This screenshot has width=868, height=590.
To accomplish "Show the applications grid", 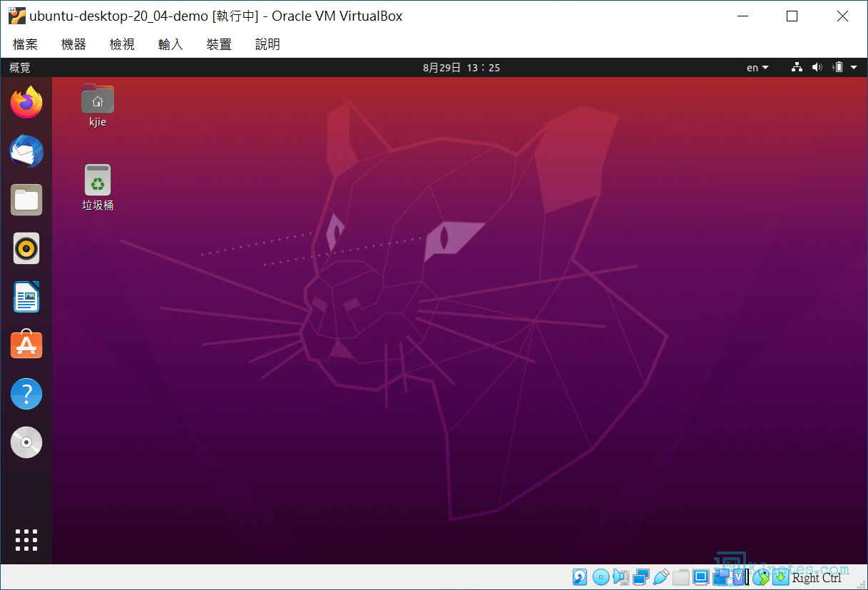I will [26, 540].
